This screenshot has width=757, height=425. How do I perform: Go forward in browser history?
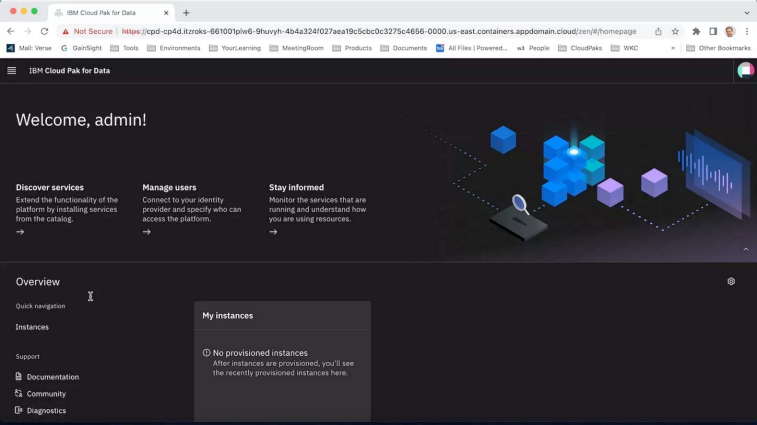coord(28,31)
